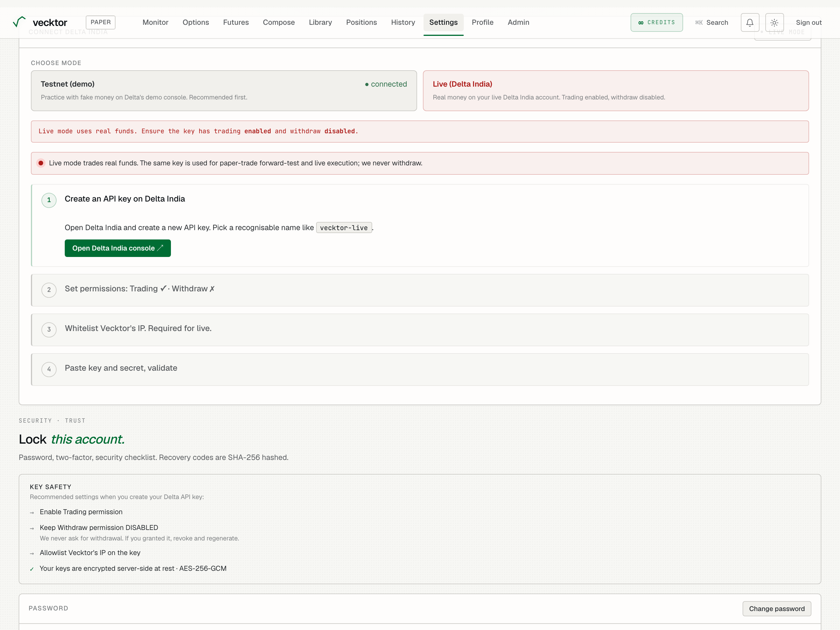The width and height of the screenshot is (840, 630).
Task: Open the Positions tab
Action: pyautogui.click(x=361, y=22)
